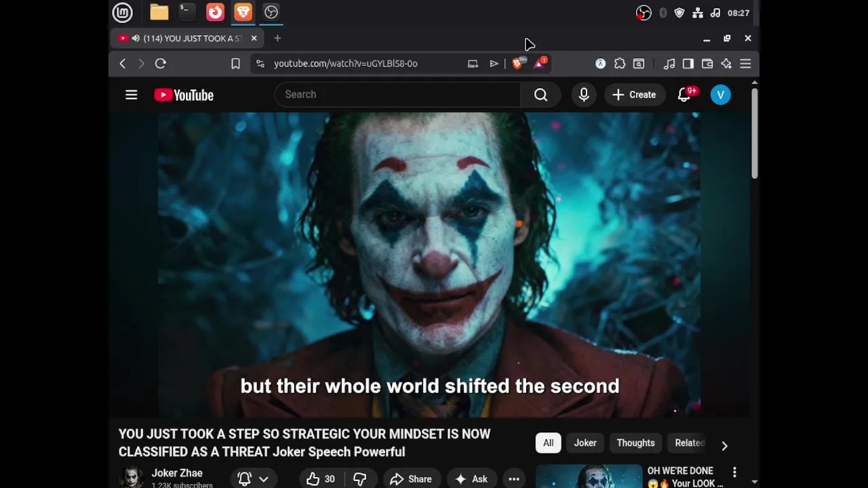This screenshot has height=488, width=868.
Task: Open media control music-note button
Action: coord(669,64)
